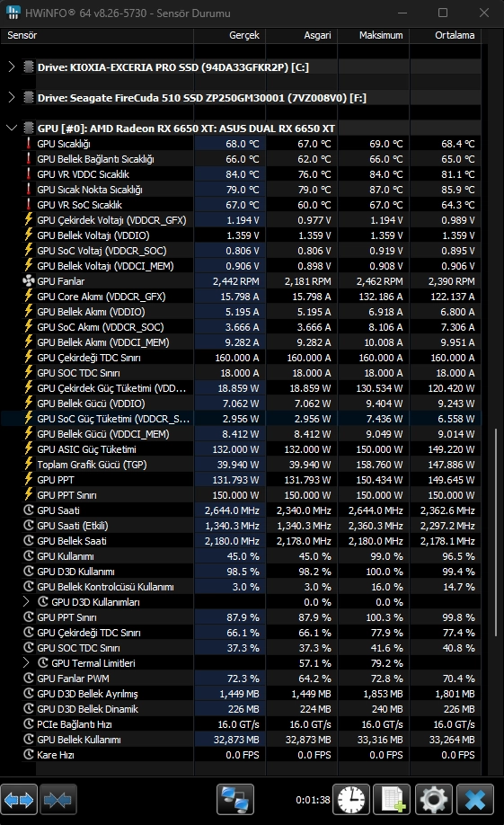The image size is (504, 825).
Task: Click icon beside GPU Fanlar PWM
Action: click(29, 678)
